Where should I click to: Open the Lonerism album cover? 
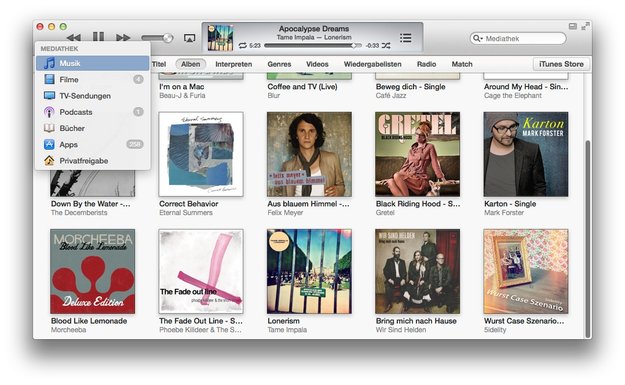tap(309, 271)
